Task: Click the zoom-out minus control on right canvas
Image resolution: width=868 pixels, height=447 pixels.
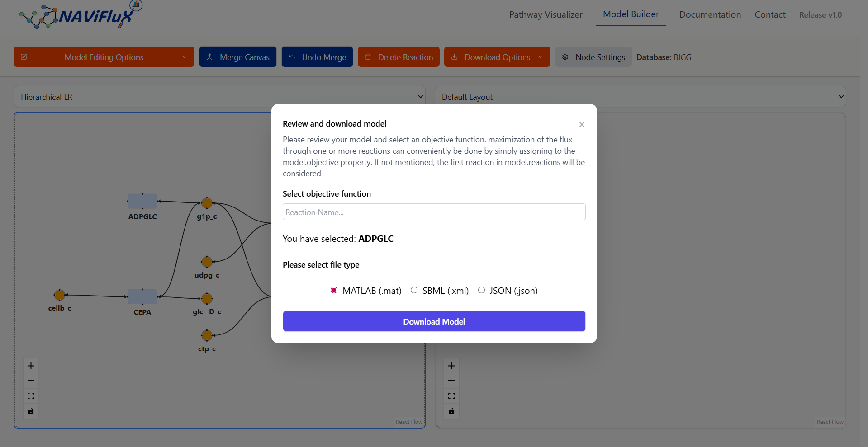Action: tap(451, 381)
